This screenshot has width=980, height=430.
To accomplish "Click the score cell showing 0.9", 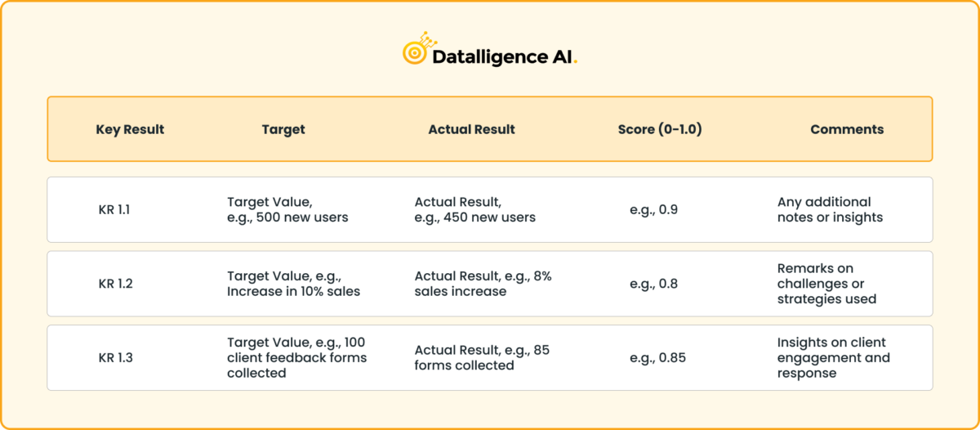I will click(x=653, y=209).
